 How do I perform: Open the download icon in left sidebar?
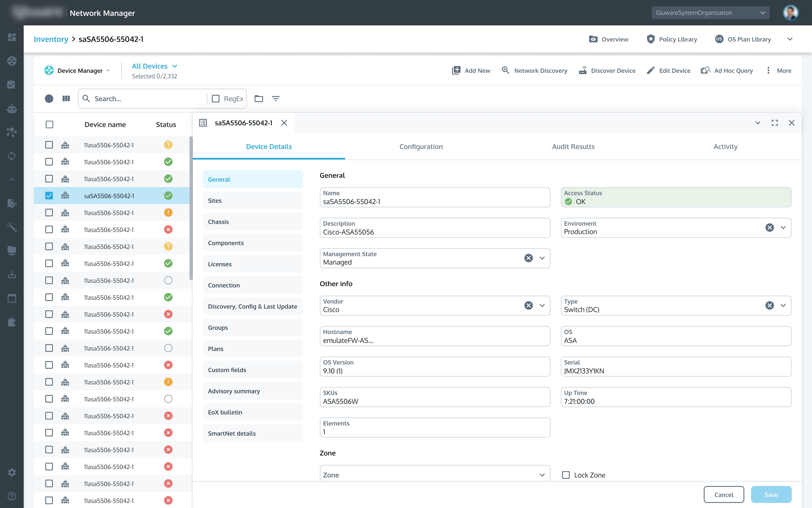[x=12, y=275]
